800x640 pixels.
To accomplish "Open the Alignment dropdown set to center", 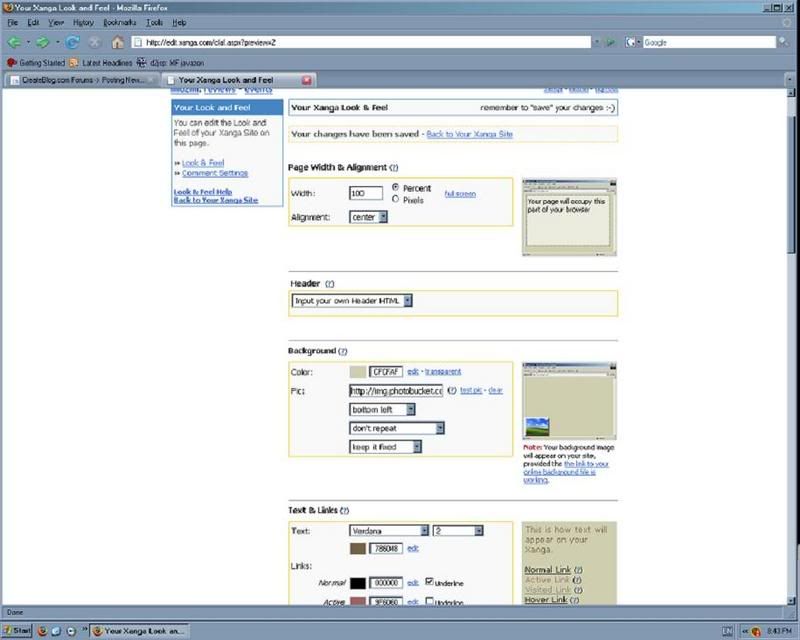I will point(368,217).
